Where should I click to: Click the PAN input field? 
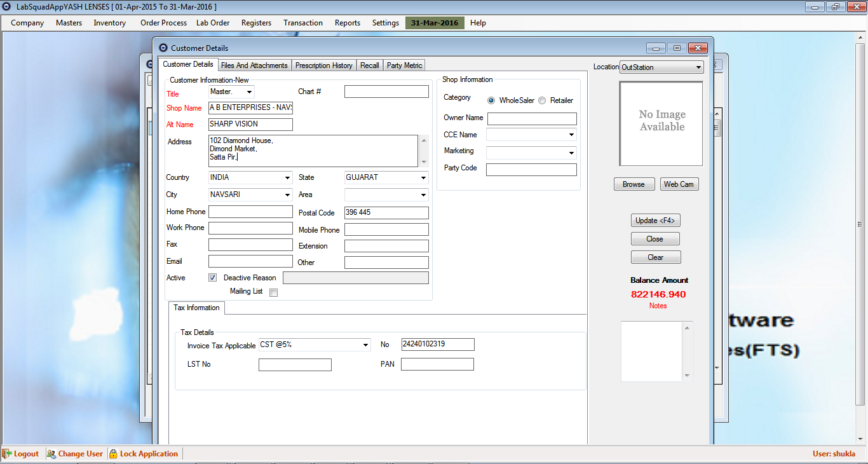[437, 364]
